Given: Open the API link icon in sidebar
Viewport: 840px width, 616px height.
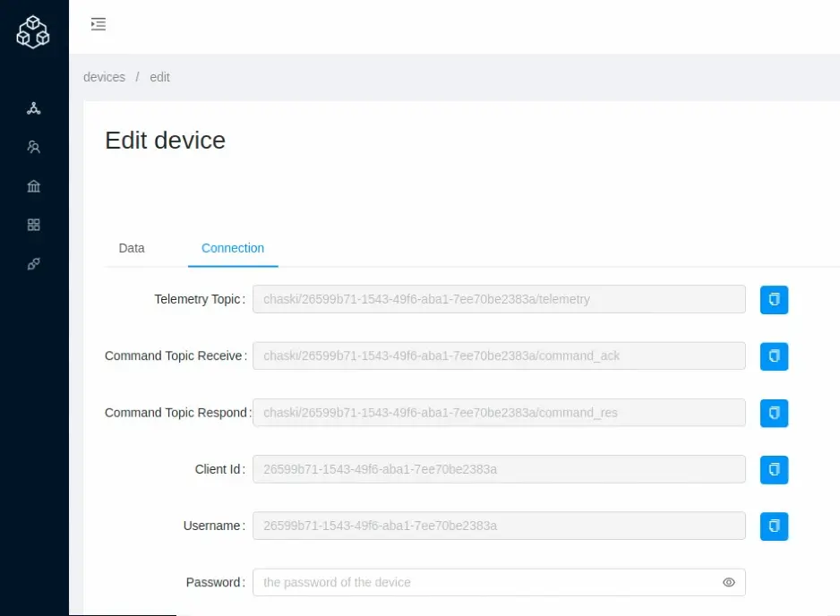Looking at the screenshot, I should (x=34, y=264).
